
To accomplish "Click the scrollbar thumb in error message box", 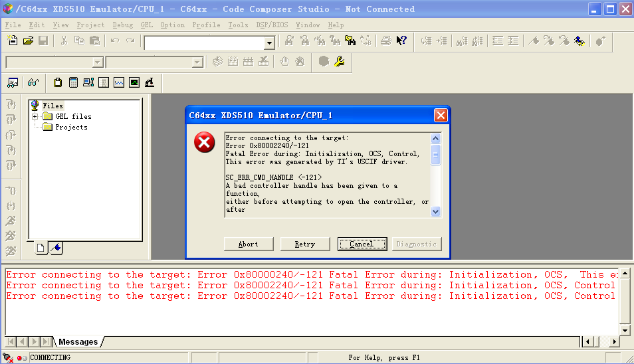I will pyautogui.click(x=435, y=154).
